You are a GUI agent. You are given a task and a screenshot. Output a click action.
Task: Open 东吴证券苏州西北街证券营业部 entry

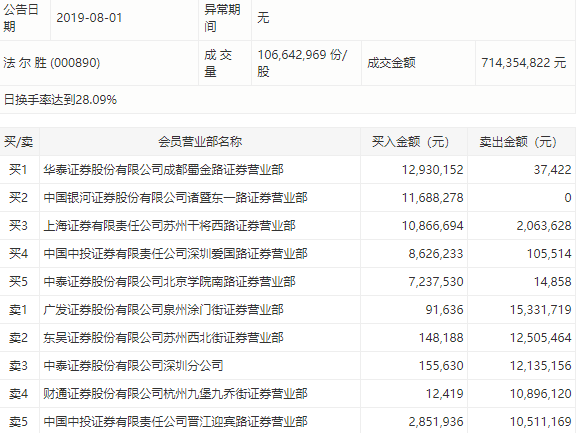[163, 338]
